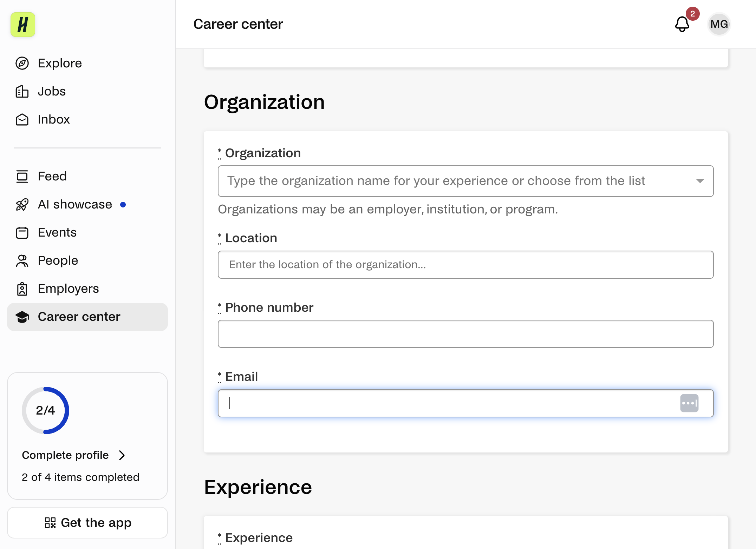756x549 pixels.
Task: Open the MG profile avatar
Action: pyautogui.click(x=719, y=24)
